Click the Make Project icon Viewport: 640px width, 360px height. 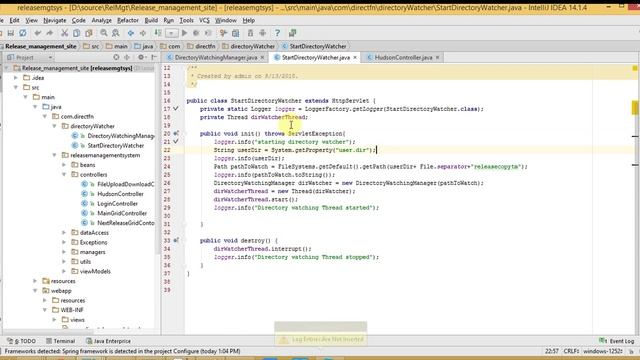click(x=158, y=33)
